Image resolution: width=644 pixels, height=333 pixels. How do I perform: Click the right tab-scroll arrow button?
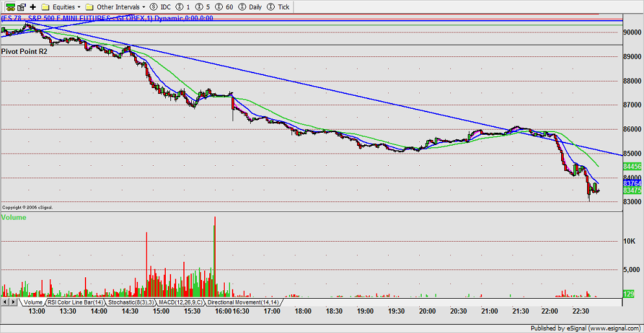[x=13, y=302]
